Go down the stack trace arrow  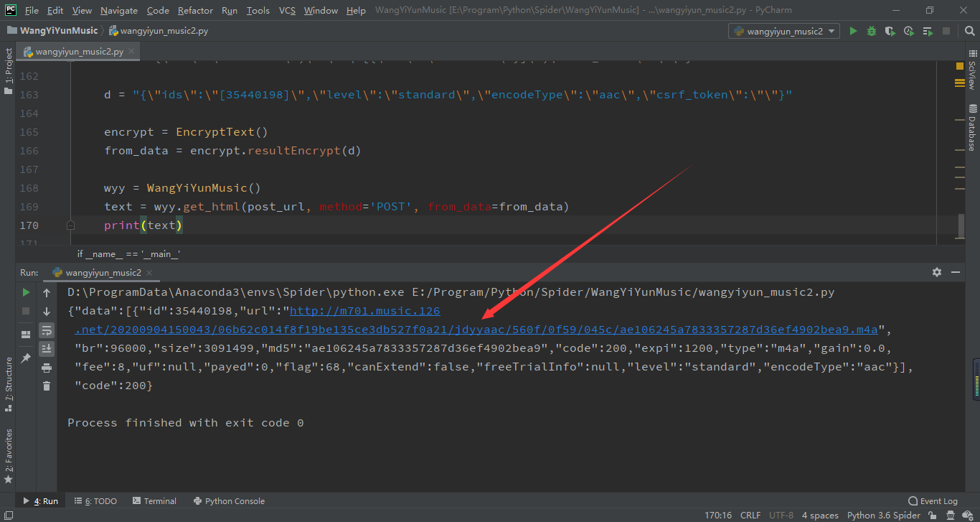[47, 311]
